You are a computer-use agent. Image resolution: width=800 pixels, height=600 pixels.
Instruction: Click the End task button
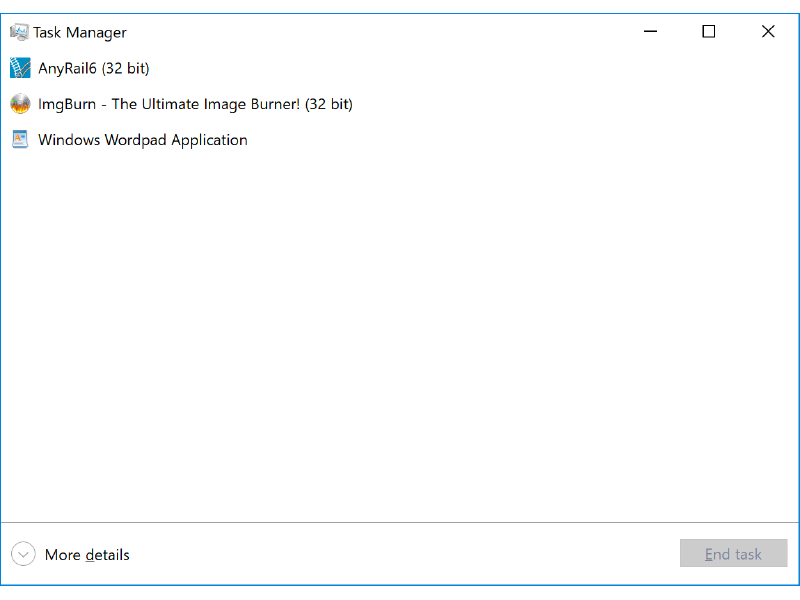coord(733,553)
